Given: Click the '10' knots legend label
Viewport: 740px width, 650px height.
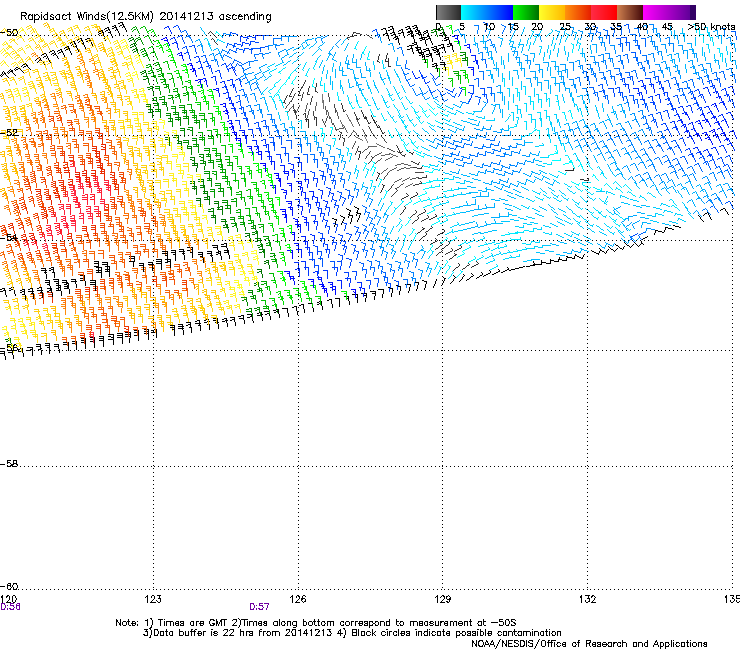Looking at the screenshot, I should [489, 27].
